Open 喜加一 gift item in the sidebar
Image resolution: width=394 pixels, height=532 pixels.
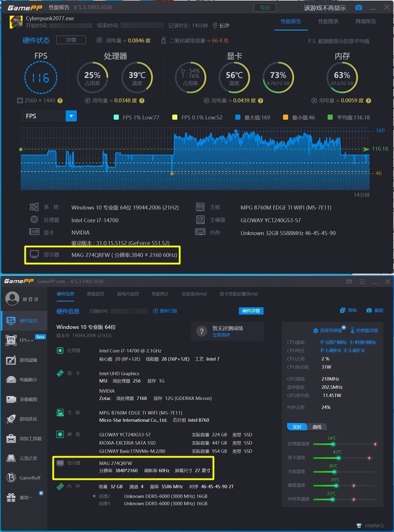pyautogui.click(x=24, y=497)
